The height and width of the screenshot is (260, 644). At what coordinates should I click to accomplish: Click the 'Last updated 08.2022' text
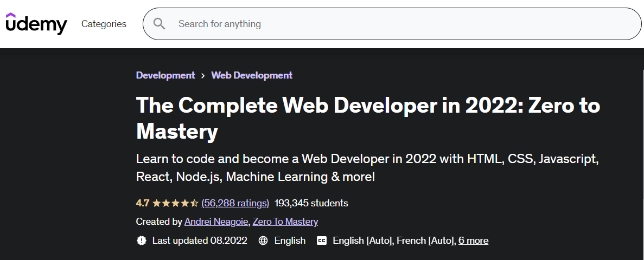click(x=200, y=240)
